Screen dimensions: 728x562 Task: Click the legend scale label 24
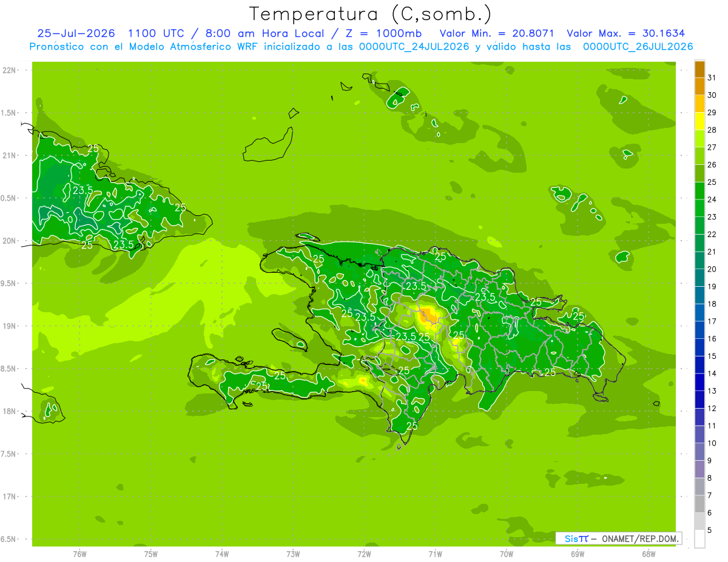[x=712, y=199]
